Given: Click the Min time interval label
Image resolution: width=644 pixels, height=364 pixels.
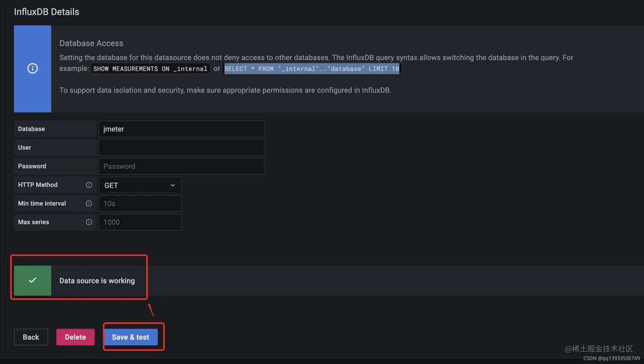Looking at the screenshot, I should click(x=42, y=204).
